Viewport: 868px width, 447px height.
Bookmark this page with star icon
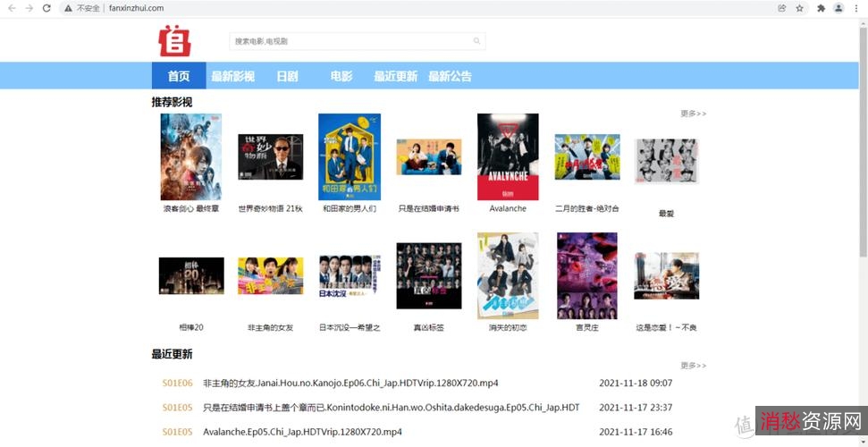799,8
